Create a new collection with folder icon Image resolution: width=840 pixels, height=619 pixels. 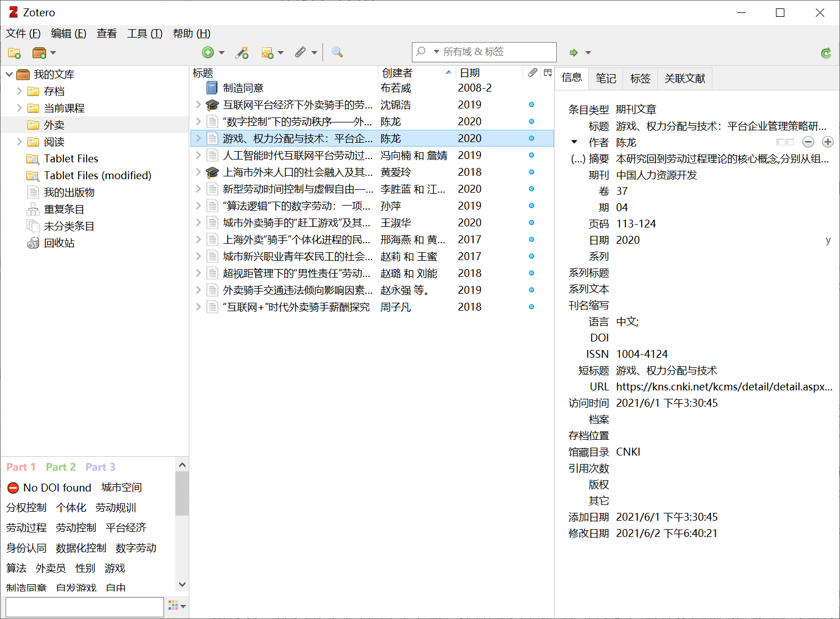(x=14, y=53)
